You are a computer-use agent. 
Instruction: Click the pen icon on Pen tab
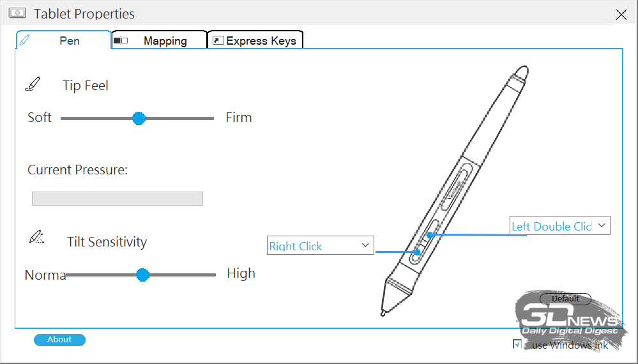point(24,40)
